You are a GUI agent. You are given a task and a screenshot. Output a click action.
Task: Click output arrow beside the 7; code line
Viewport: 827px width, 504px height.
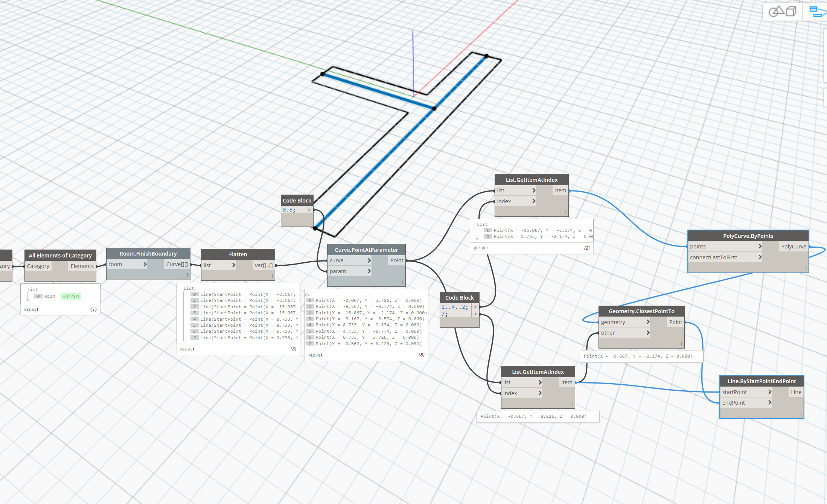[475, 314]
